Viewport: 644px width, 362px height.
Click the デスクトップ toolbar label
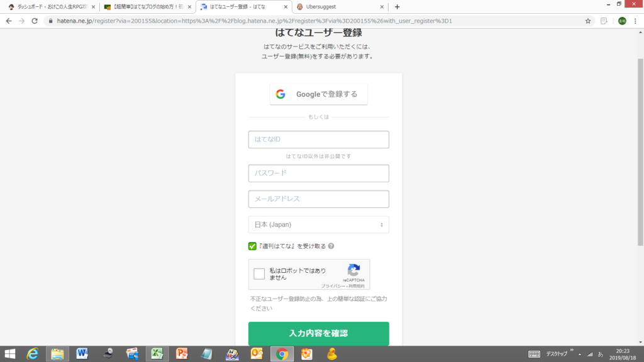point(557,354)
